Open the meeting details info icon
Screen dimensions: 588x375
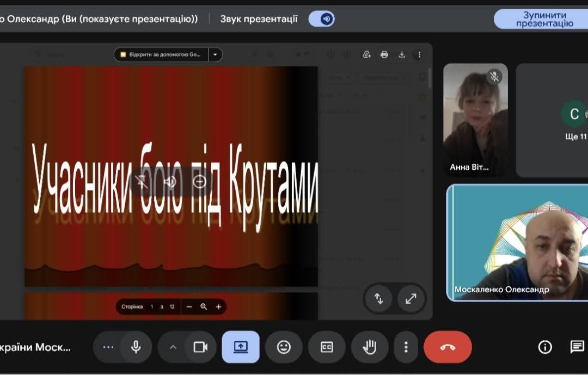[x=544, y=347]
